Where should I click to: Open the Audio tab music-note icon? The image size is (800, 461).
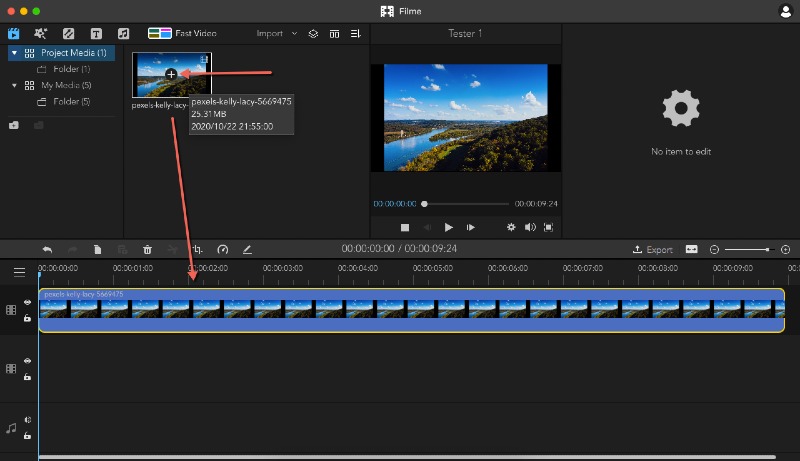pyautogui.click(x=123, y=34)
